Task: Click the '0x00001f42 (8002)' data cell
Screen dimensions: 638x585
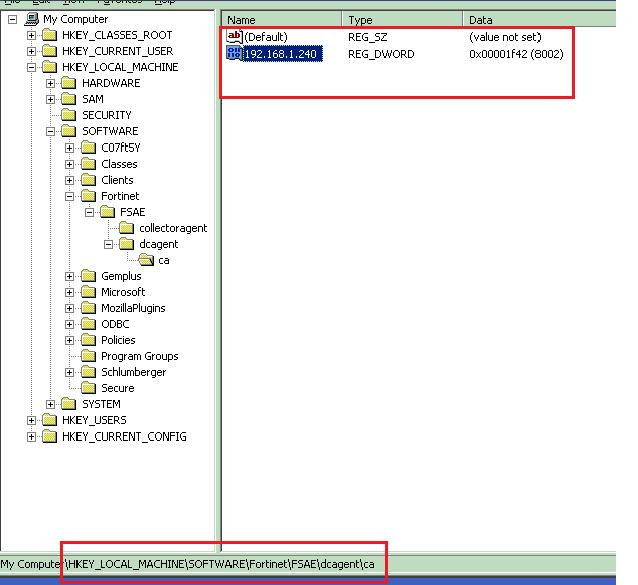Action: pos(516,54)
